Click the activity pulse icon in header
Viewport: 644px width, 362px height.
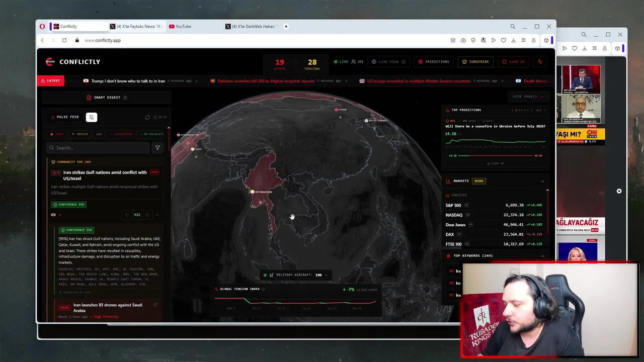(540, 62)
